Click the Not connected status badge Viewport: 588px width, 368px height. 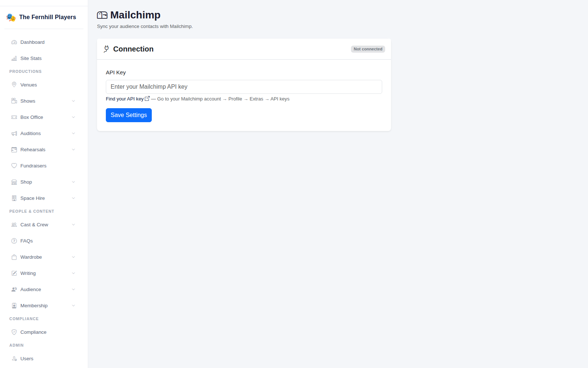(x=368, y=49)
